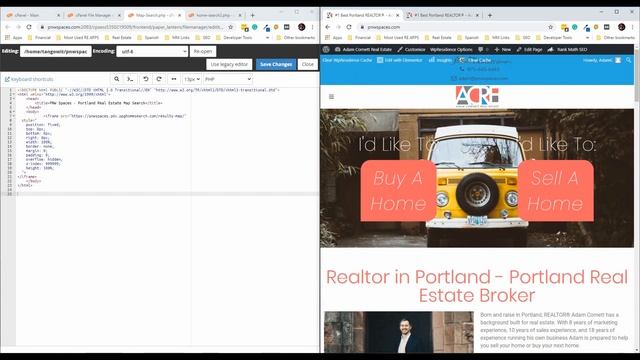This screenshot has width=640, height=360.
Task: Click WordPress logo in admin bar
Action: click(326, 49)
